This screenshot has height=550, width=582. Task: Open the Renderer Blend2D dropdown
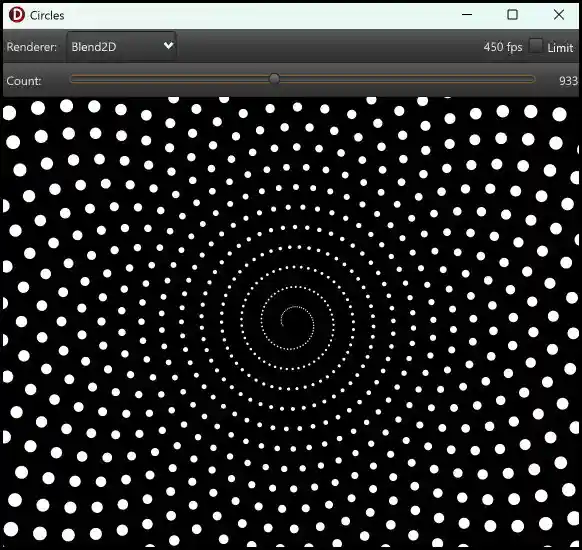[x=121, y=46]
